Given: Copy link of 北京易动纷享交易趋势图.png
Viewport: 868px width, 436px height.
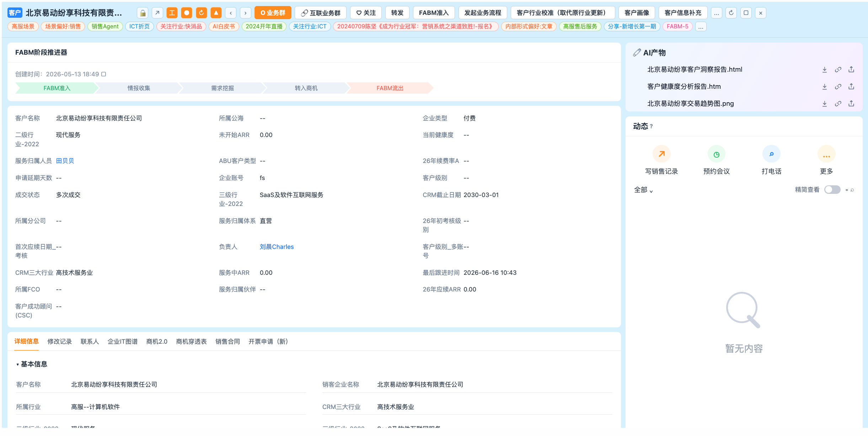Looking at the screenshot, I should coord(838,104).
